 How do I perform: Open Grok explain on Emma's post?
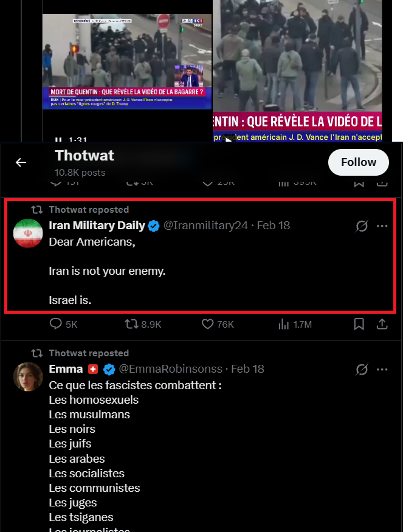(x=362, y=370)
